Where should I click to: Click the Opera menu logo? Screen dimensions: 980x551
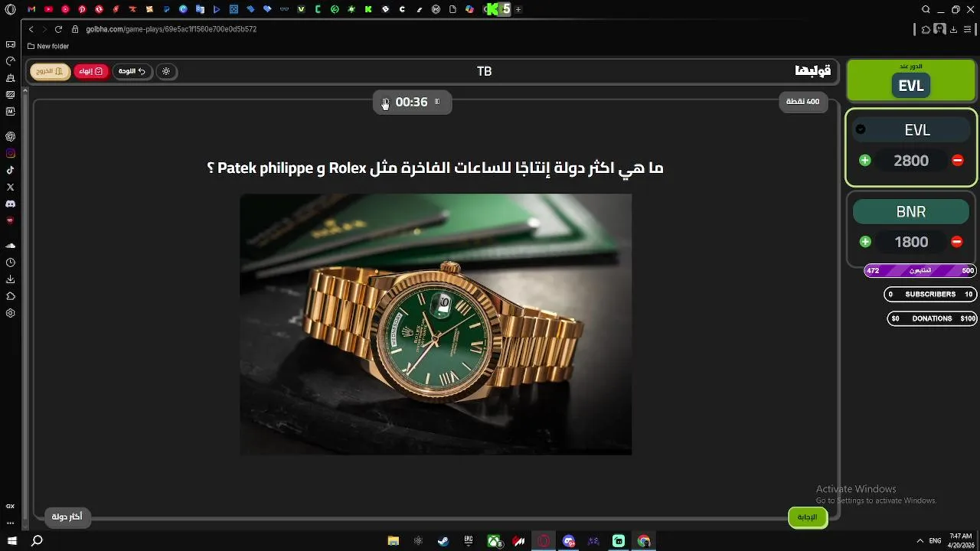point(10,9)
